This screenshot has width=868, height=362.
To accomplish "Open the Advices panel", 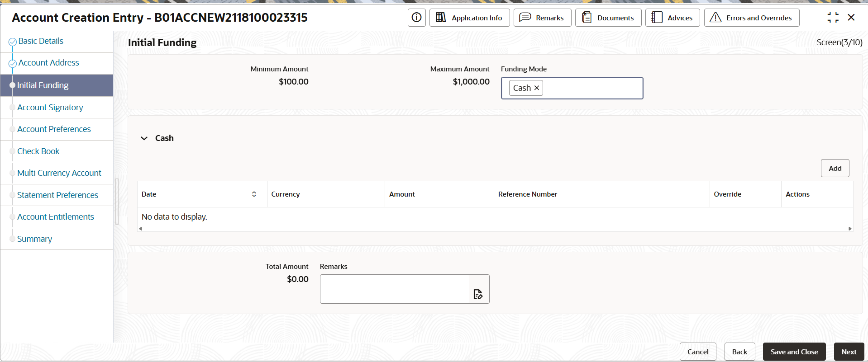I will (x=672, y=18).
